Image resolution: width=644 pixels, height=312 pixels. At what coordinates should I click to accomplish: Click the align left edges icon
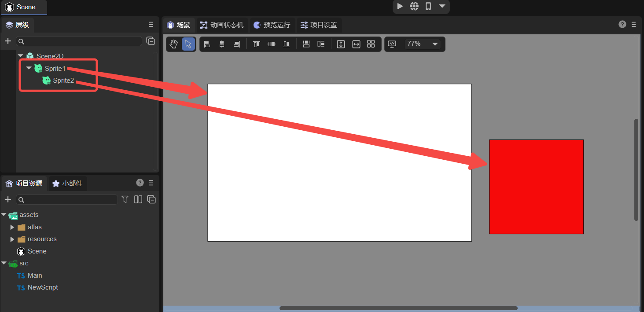(207, 44)
